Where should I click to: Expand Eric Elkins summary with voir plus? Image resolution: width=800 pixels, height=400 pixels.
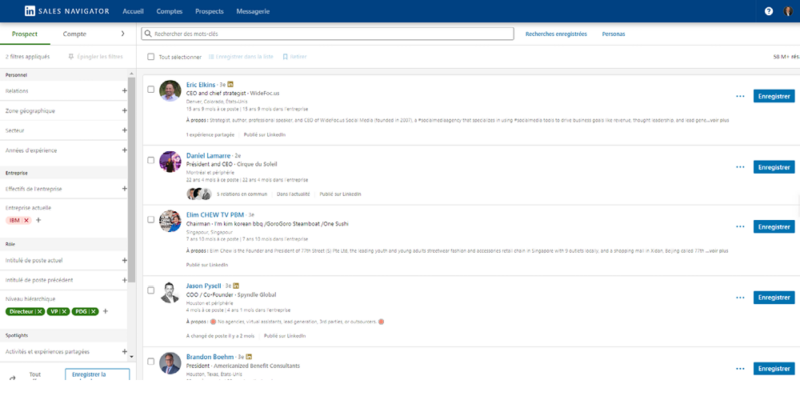click(x=717, y=120)
